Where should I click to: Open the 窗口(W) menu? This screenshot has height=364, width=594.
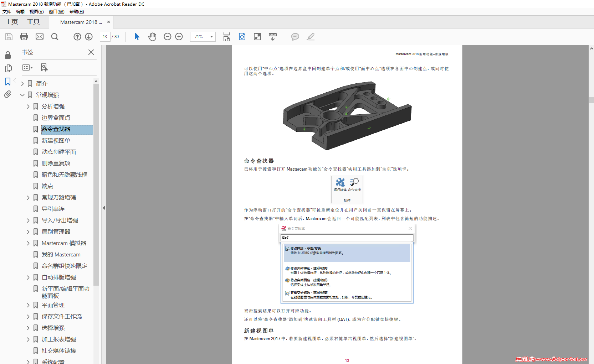pos(57,12)
